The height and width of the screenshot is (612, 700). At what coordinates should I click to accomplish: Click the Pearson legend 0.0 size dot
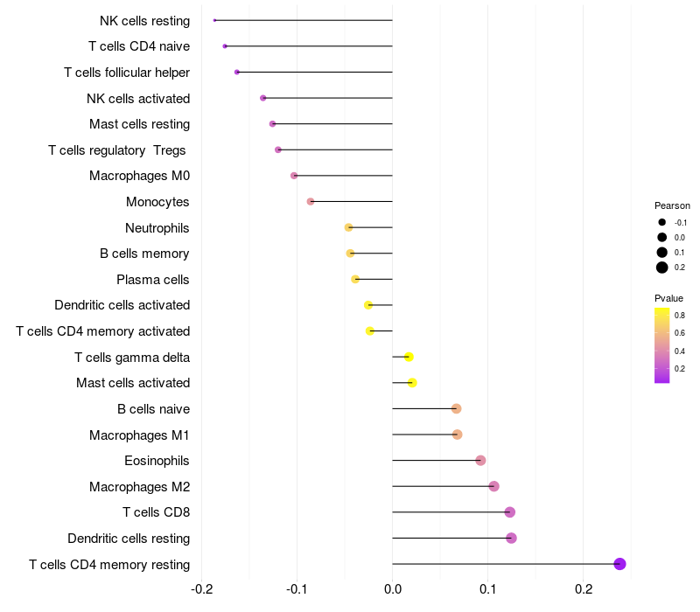(662, 237)
